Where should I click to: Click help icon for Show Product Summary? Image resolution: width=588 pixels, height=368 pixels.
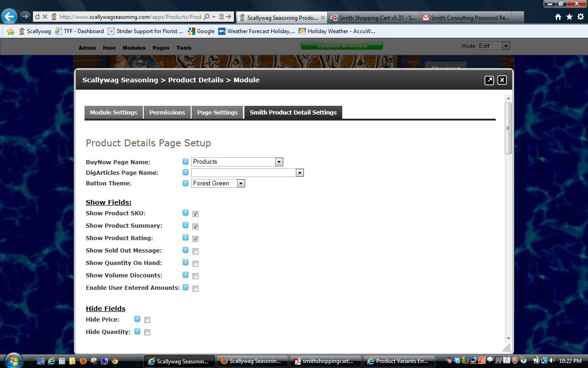tap(186, 225)
